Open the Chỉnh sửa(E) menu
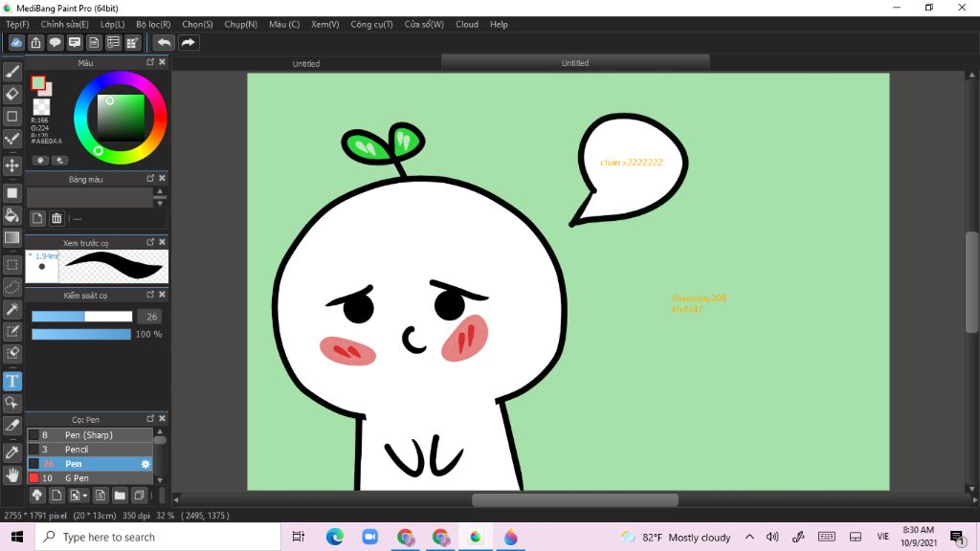980x551 pixels. pos(64,24)
